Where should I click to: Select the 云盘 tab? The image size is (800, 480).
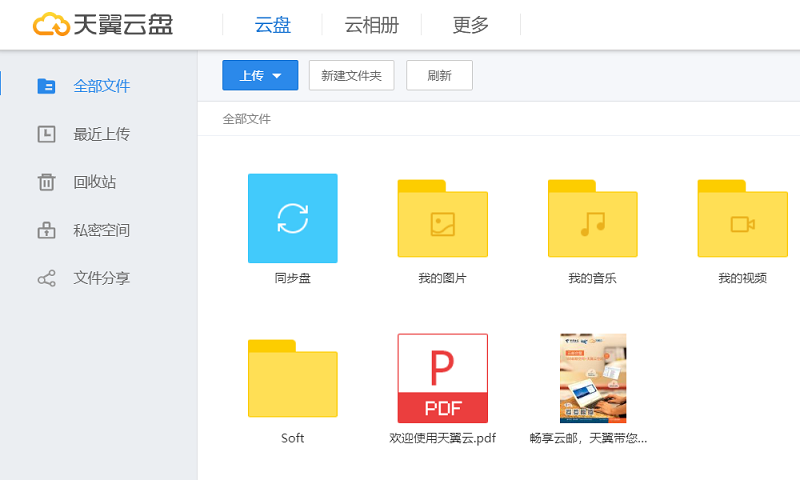272,26
